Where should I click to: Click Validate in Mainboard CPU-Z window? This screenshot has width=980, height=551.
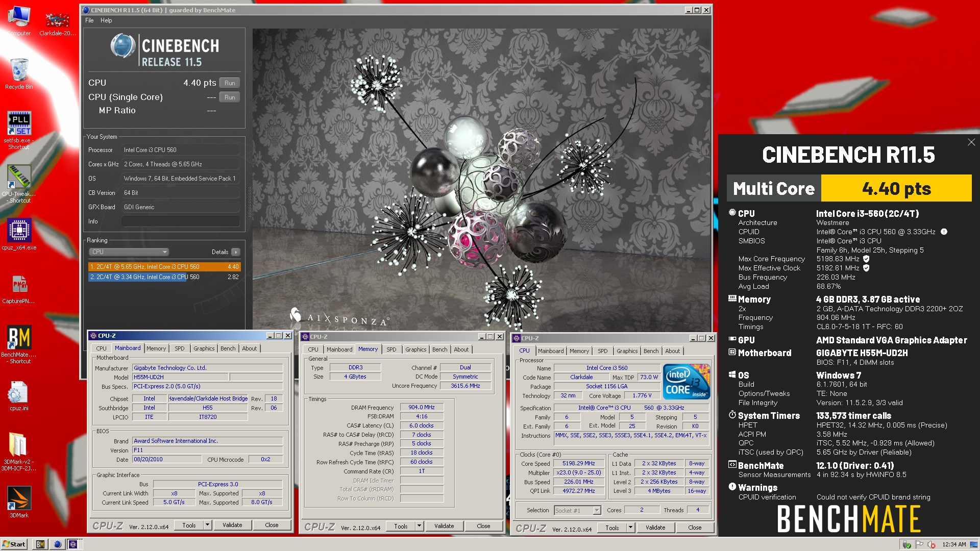[x=232, y=525]
